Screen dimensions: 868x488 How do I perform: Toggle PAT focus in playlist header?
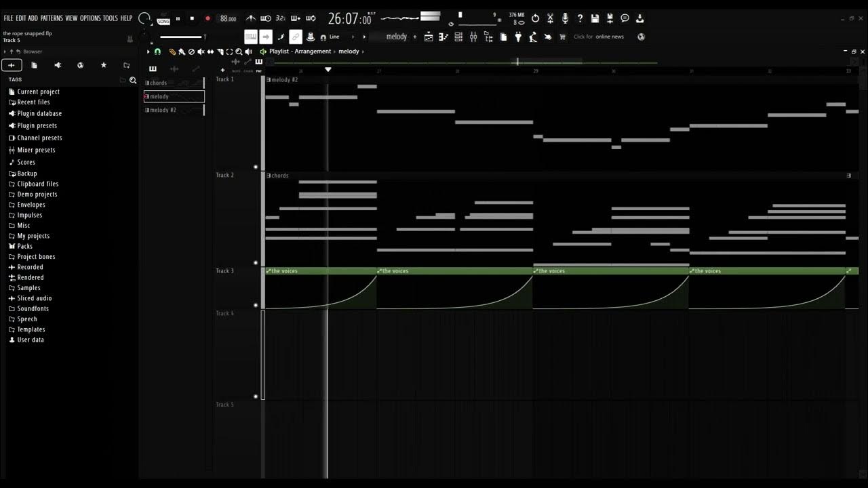click(x=258, y=70)
